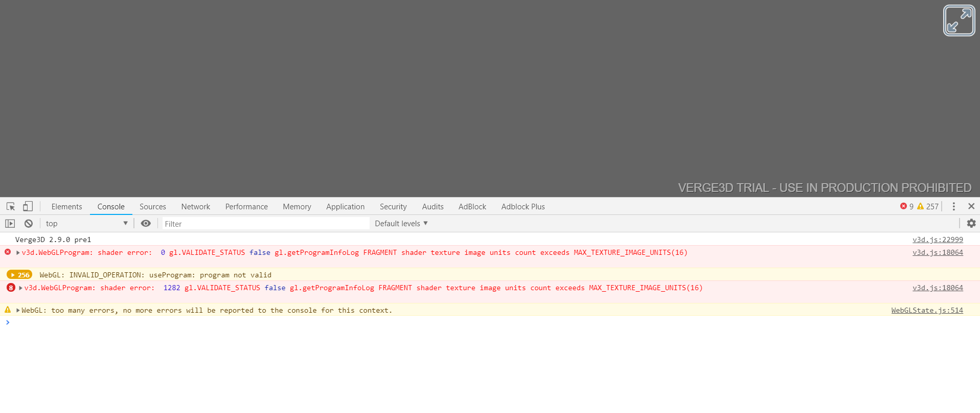Open the top context dropdown

click(86, 224)
